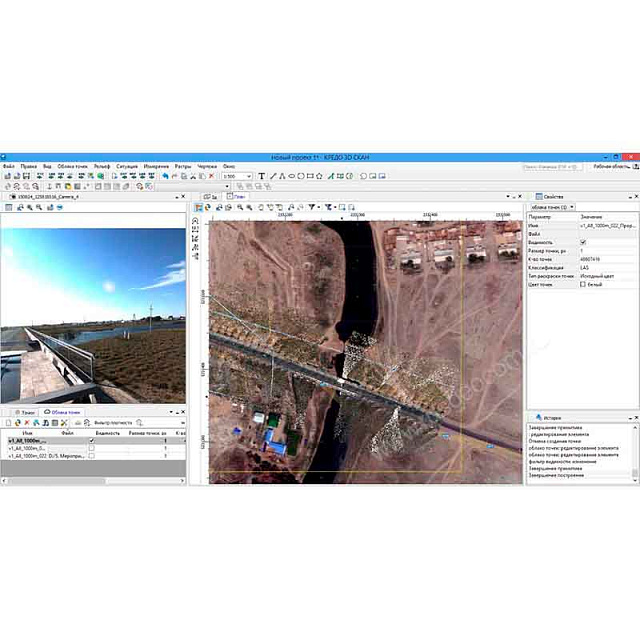Image resolution: width=640 pixels, height=640 pixels.
Task: Switch to the План tab
Action: click(239, 197)
